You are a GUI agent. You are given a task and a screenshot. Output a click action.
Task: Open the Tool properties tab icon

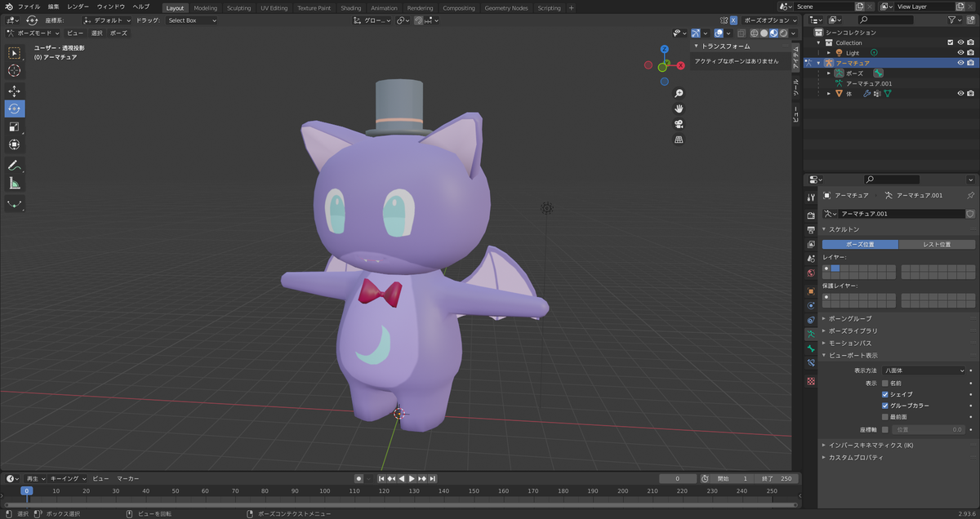point(811,197)
